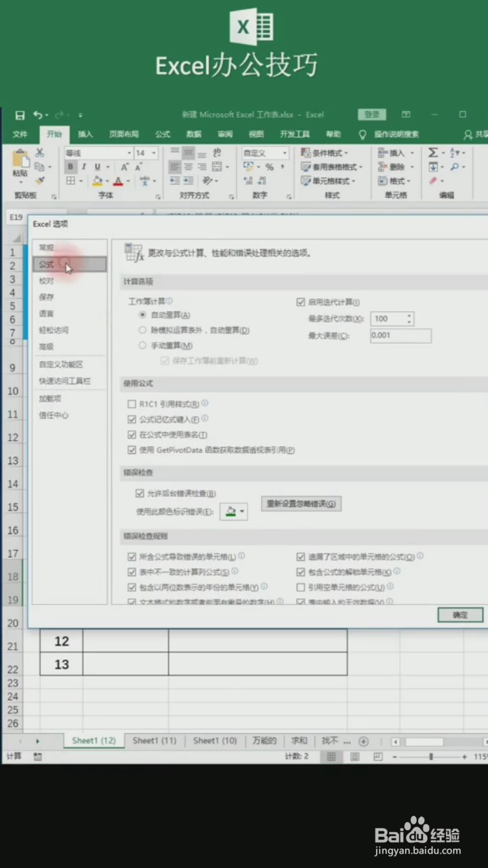
Task: Click the Undo arrow icon
Action: click(x=38, y=115)
